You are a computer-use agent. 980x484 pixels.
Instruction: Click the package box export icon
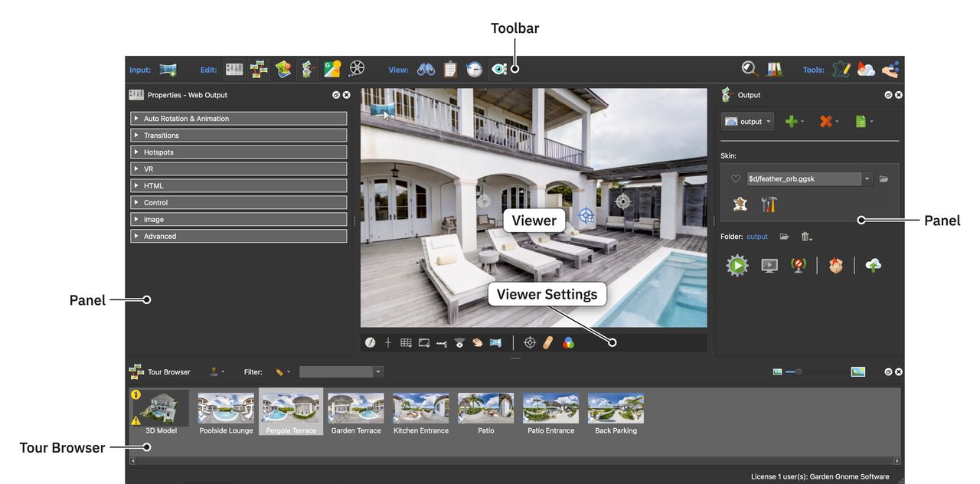point(835,266)
